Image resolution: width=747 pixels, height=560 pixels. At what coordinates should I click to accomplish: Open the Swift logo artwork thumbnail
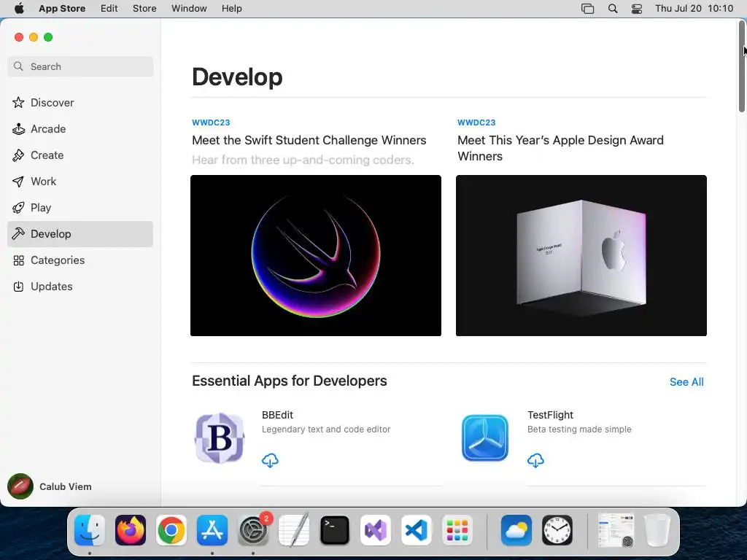[316, 256]
